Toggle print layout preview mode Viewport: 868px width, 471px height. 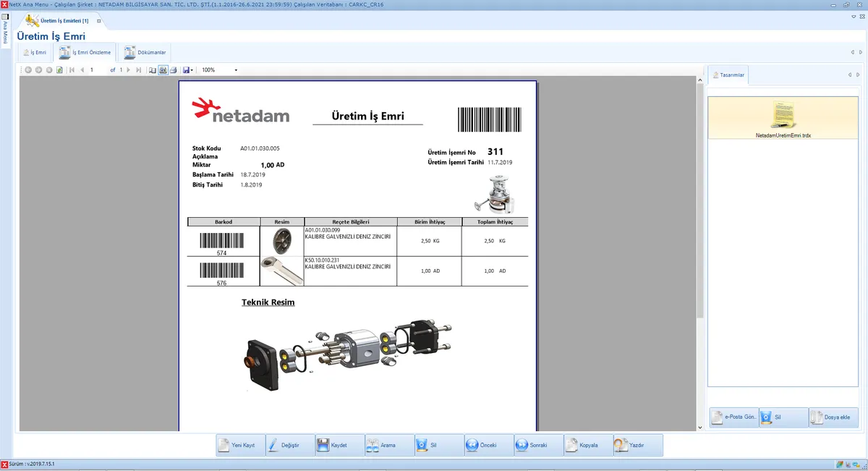[163, 70]
